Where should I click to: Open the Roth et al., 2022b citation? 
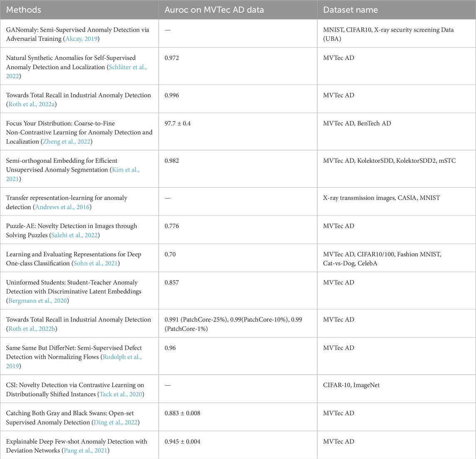(x=32, y=329)
